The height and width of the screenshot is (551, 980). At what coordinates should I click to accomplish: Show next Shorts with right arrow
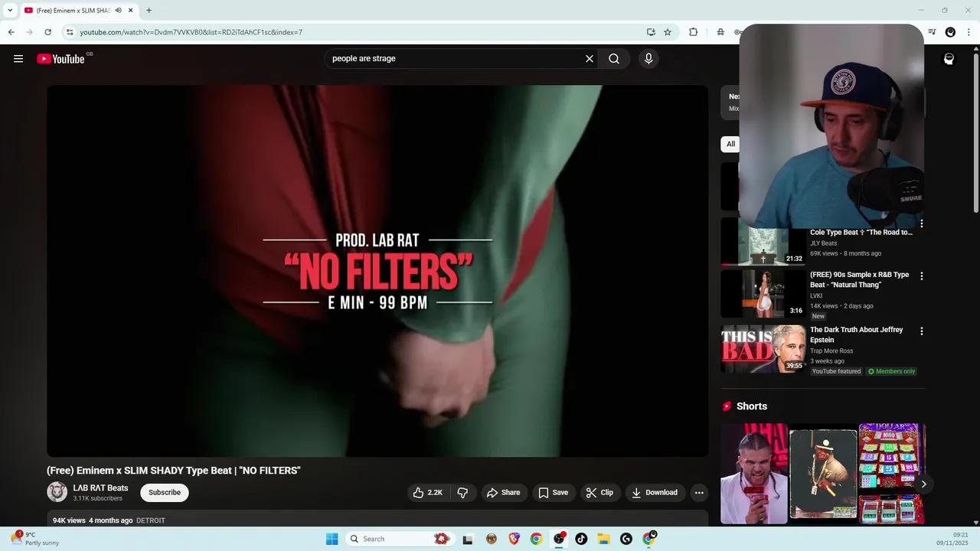coord(924,484)
